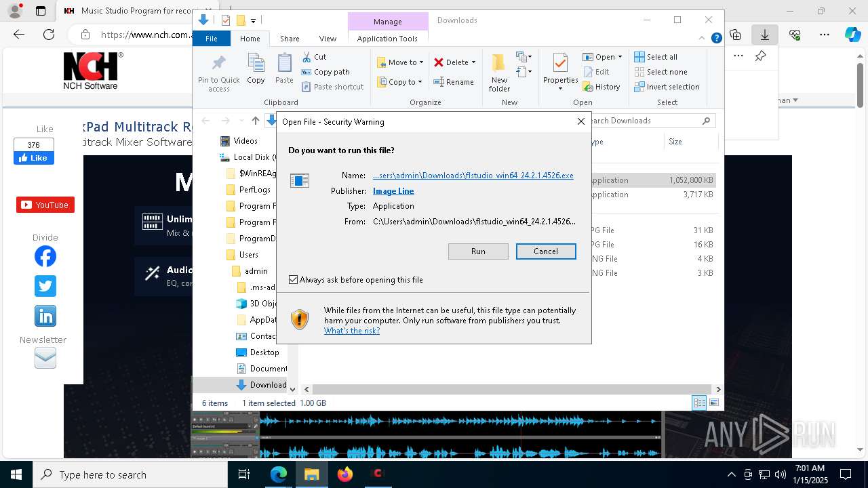Viewport: 868px width, 488px height.
Task: Select the View ribbon tab
Action: click(x=328, y=39)
